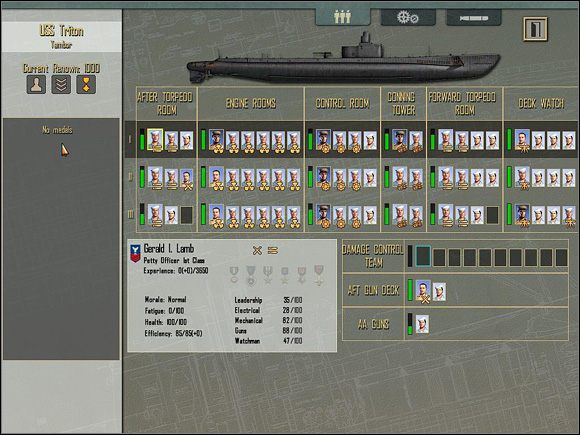
Task: Select first sailor in Conning Tower watch II
Action: click(x=399, y=178)
